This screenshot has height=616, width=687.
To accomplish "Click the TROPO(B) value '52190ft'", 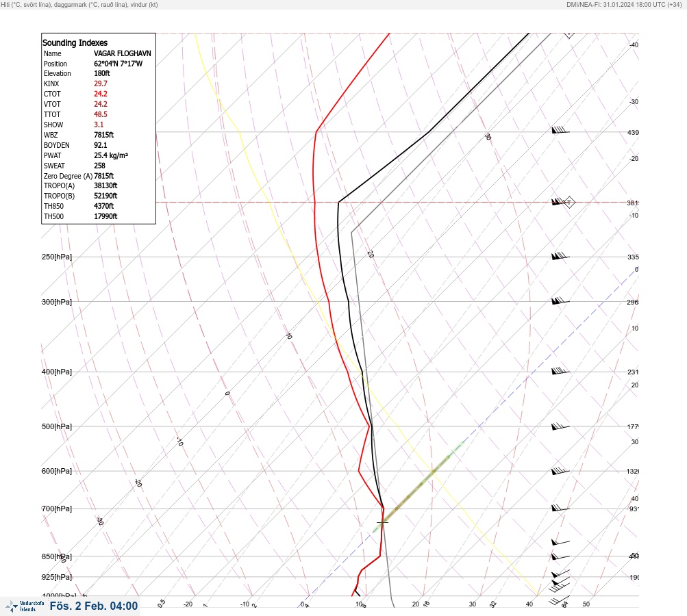I will [105, 196].
